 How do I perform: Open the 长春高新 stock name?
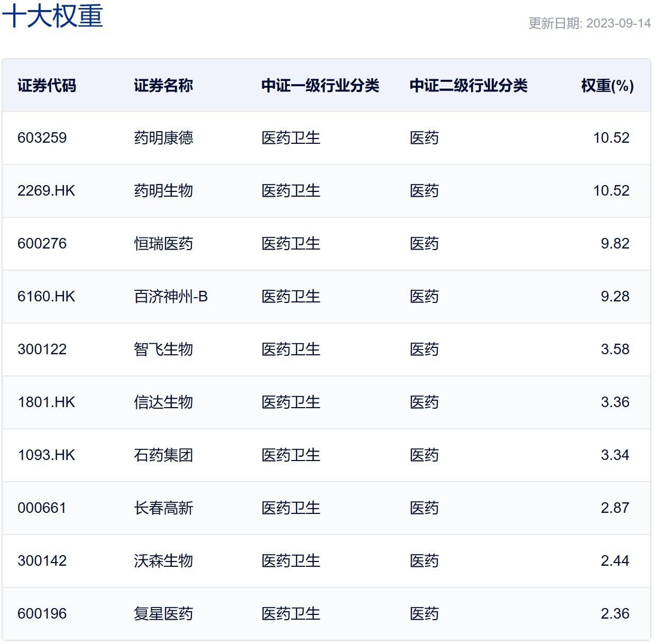163,508
